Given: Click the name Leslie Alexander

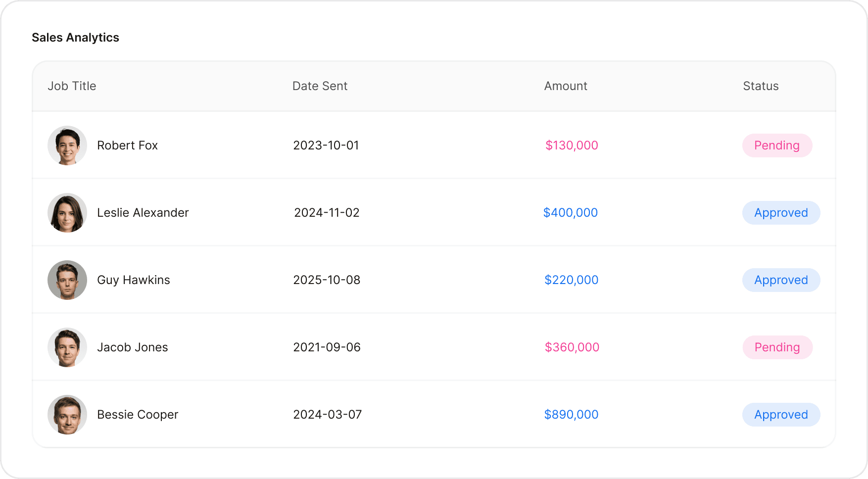Looking at the screenshot, I should [143, 213].
